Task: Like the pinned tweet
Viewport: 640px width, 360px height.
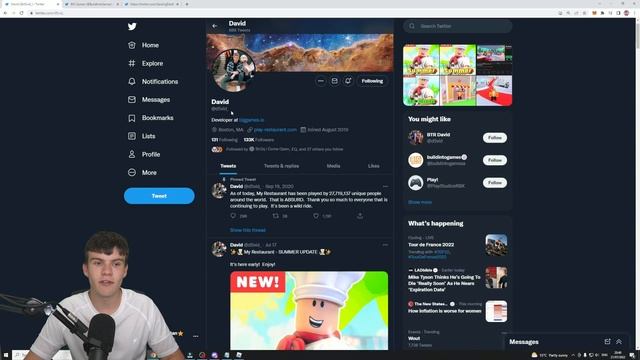Action: 316,216
